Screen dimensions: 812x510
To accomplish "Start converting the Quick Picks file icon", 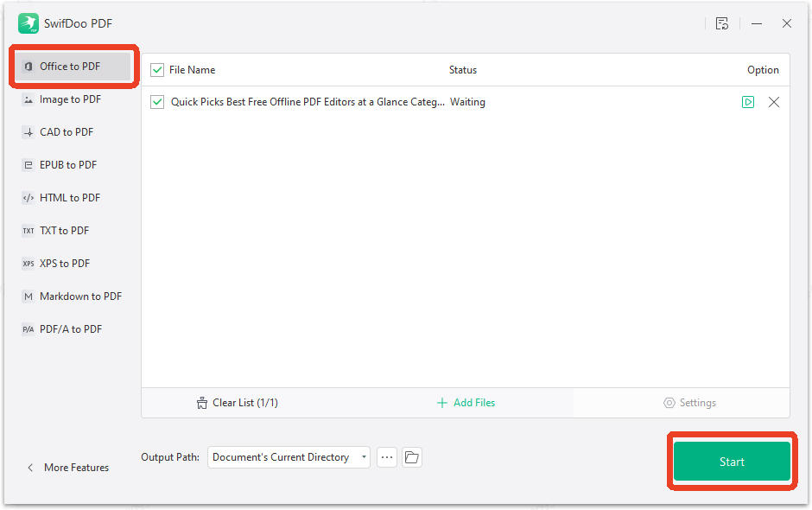I will (748, 102).
